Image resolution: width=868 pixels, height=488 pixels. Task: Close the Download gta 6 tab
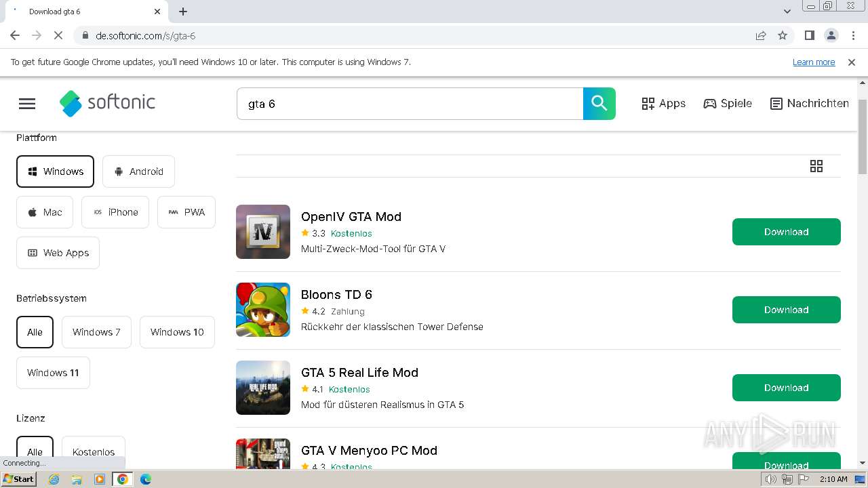[x=157, y=12]
